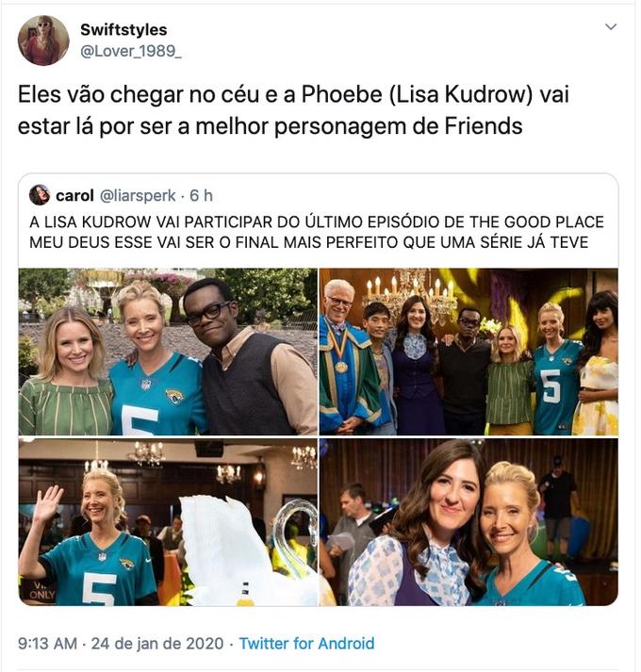This screenshot has height=672, width=641.
Task: Open bottom-right photo of two women
Action: 468,521
